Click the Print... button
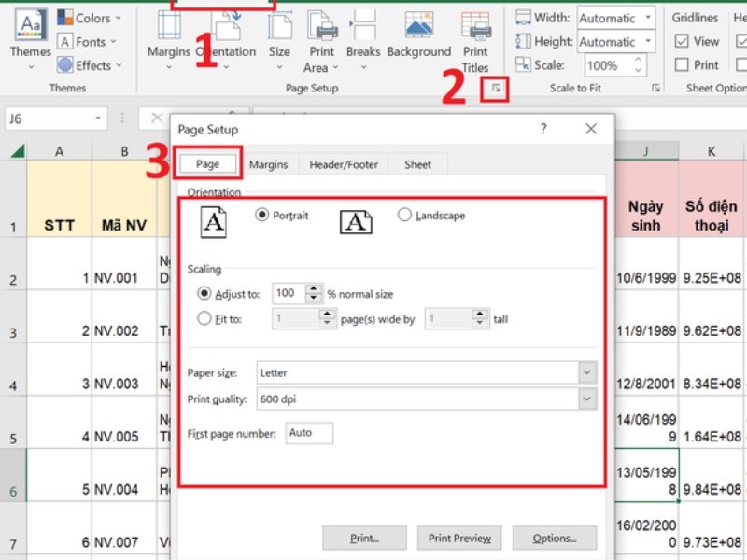This screenshot has height=560, width=747. coord(364,539)
